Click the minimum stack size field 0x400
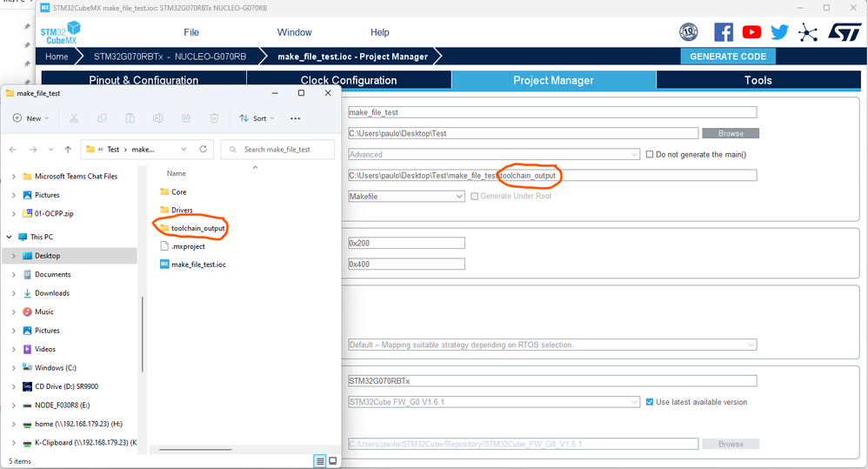This screenshot has height=469, width=868. tap(406, 265)
